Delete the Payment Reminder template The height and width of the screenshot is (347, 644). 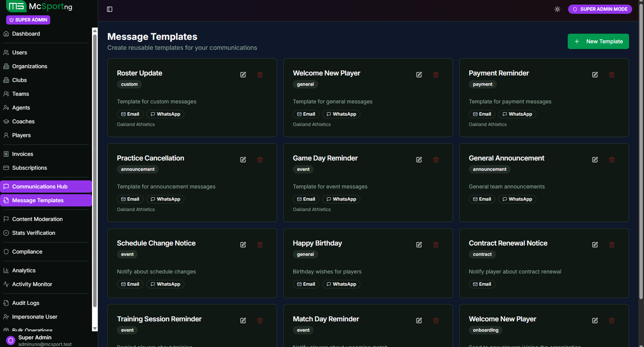pyautogui.click(x=612, y=74)
